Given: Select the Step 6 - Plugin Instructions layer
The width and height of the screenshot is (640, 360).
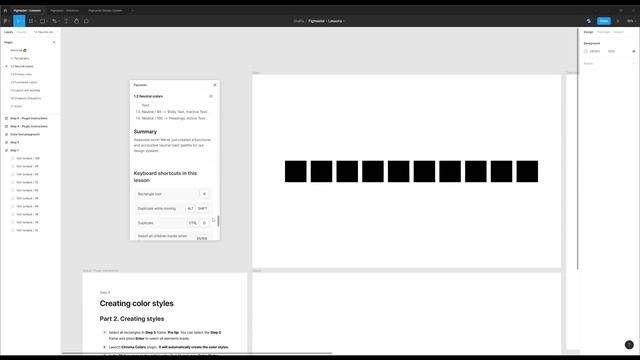Looking at the screenshot, I should (x=29, y=118).
